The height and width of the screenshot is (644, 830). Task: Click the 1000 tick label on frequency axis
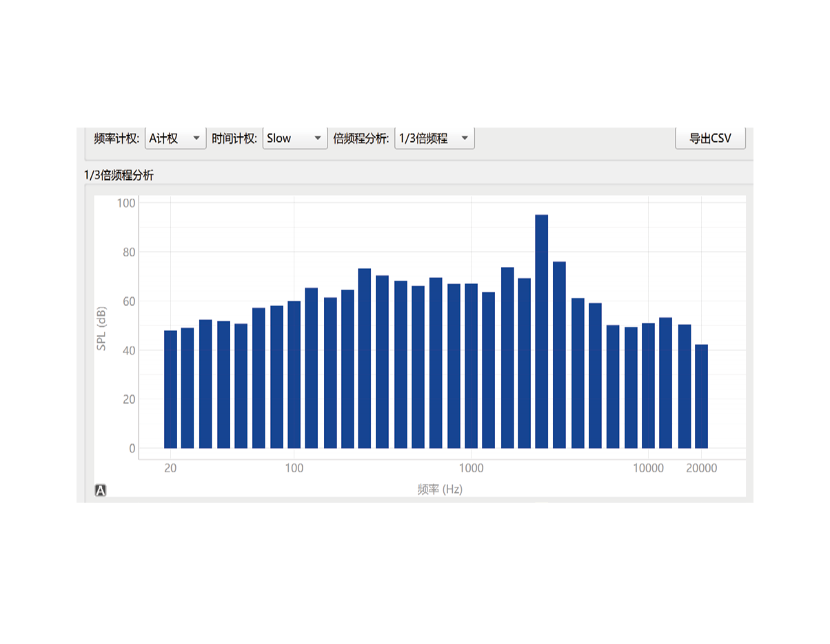pyautogui.click(x=472, y=468)
